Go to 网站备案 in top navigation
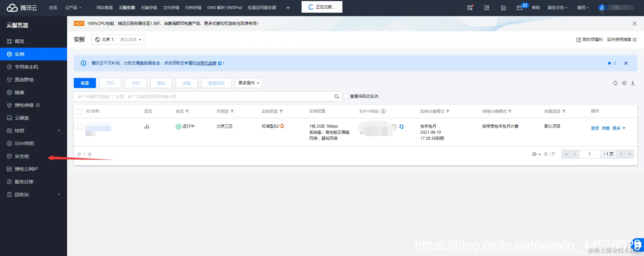 pos(105,8)
